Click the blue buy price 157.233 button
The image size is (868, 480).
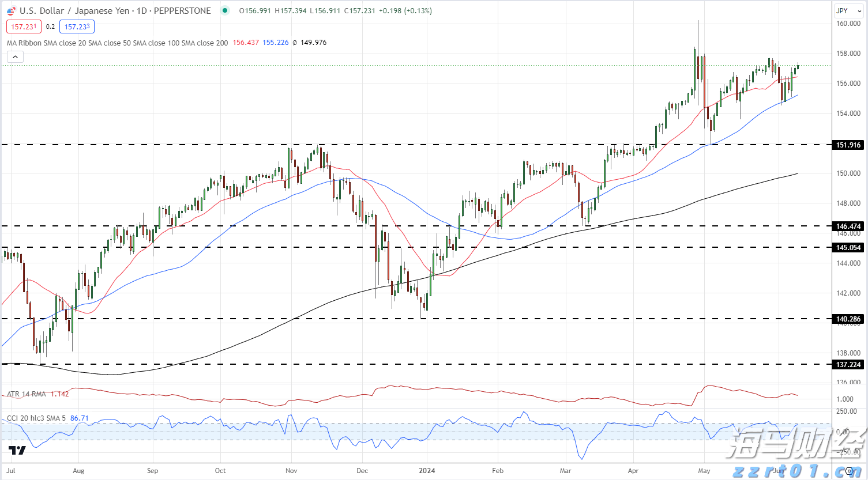click(x=77, y=27)
